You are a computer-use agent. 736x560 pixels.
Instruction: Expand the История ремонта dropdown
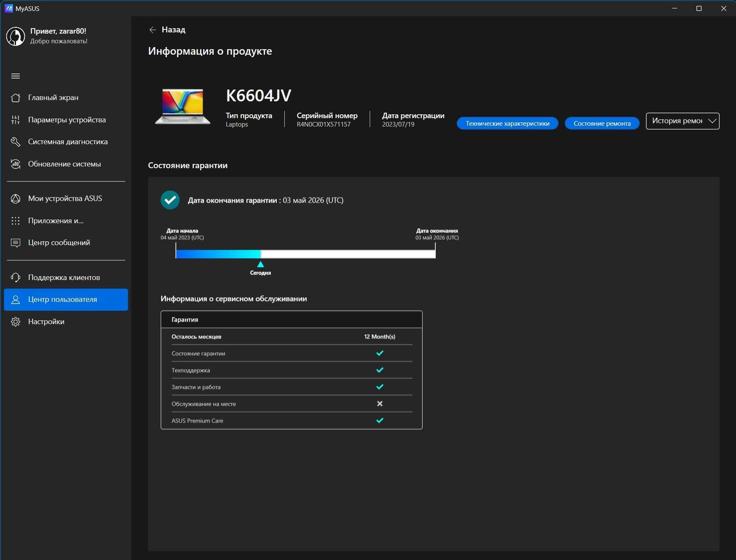click(x=682, y=121)
